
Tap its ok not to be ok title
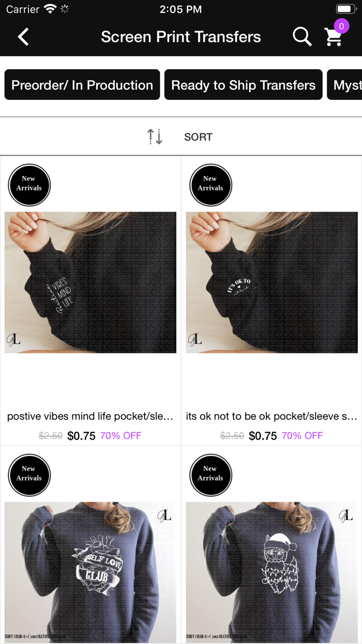(x=270, y=416)
